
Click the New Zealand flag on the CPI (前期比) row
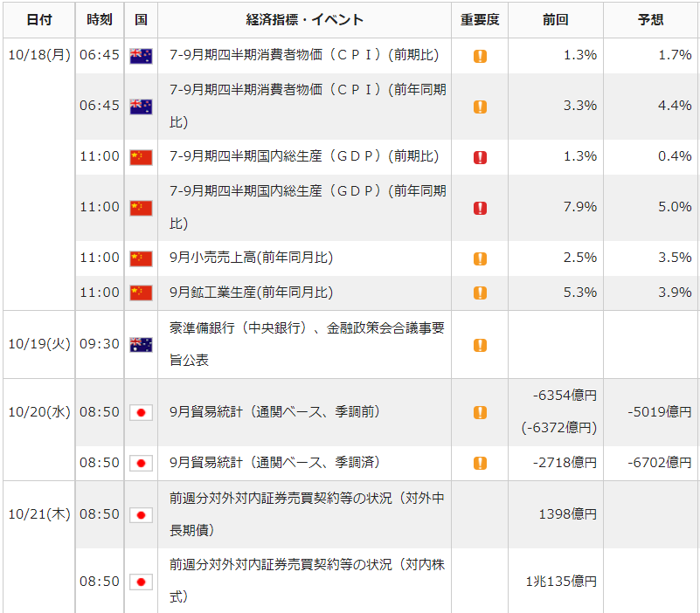141,55
